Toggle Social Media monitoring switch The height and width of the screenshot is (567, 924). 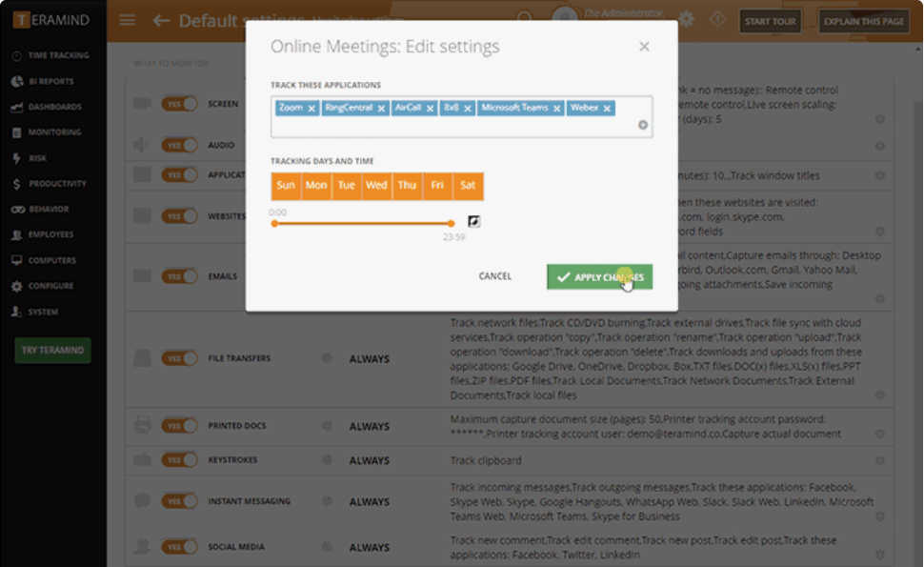(179, 547)
